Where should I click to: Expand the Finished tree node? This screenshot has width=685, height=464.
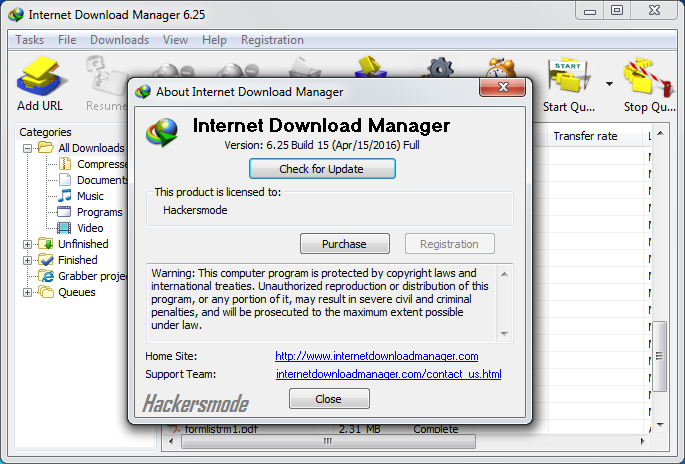pos(27,260)
